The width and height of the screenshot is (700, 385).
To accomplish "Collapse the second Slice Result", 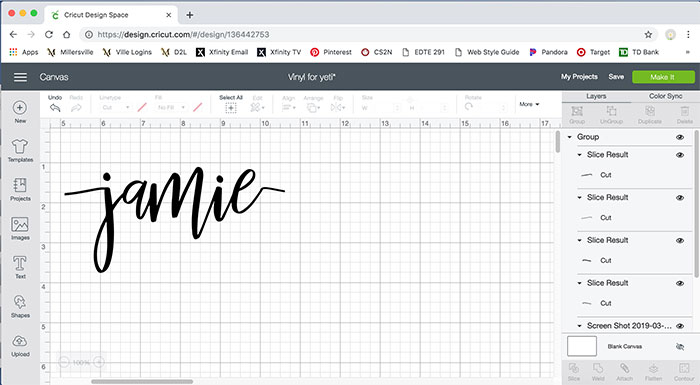I will point(579,197).
